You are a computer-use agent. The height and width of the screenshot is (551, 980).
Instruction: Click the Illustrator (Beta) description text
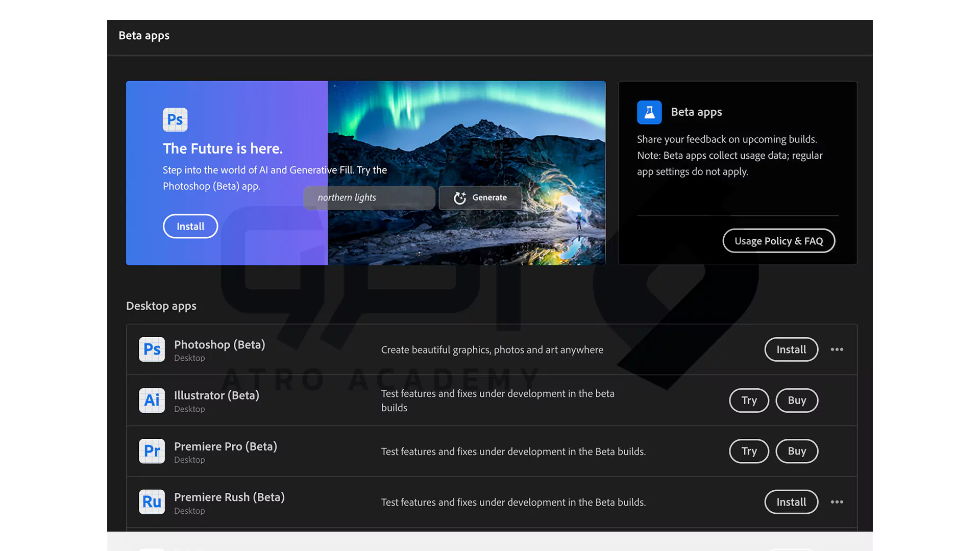[x=498, y=400]
